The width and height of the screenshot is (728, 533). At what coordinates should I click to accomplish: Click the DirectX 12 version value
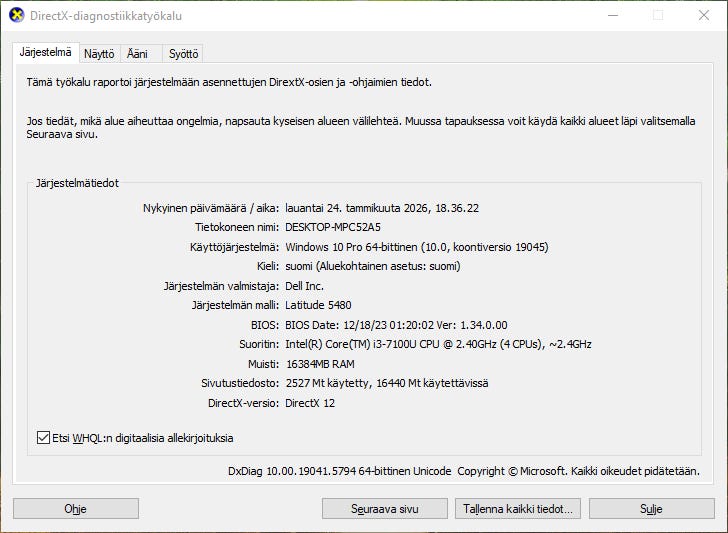310,403
